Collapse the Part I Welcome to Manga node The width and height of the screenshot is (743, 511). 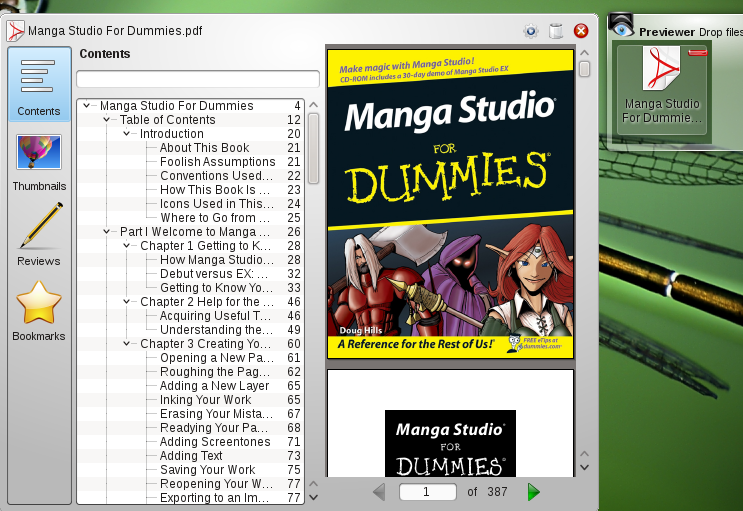106,232
